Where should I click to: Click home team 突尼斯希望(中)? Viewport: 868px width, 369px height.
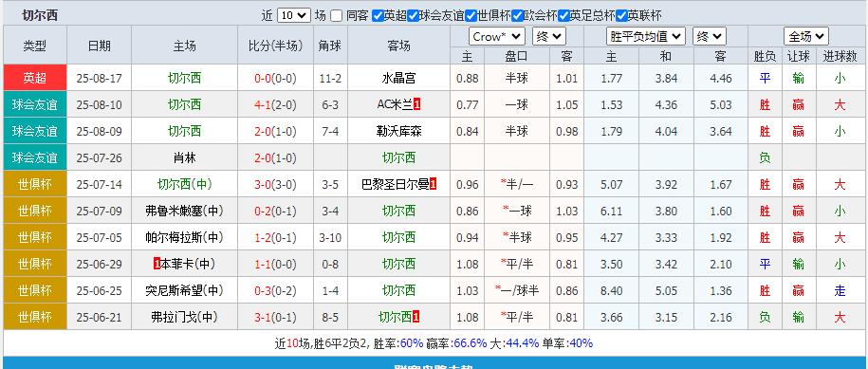184,291
